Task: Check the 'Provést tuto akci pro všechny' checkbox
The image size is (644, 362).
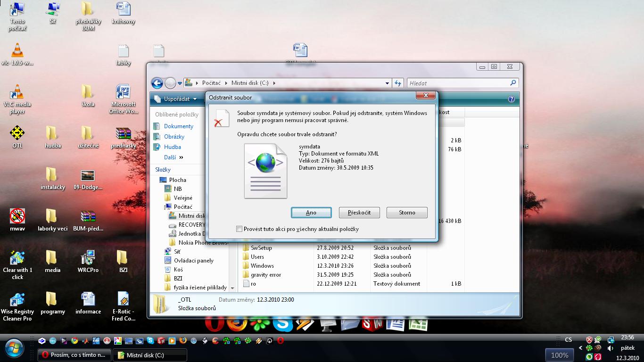Action: [x=239, y=229]
